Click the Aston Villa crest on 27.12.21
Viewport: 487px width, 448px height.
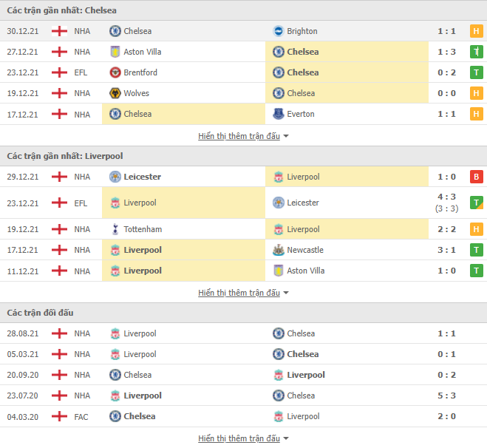(115, 52)
